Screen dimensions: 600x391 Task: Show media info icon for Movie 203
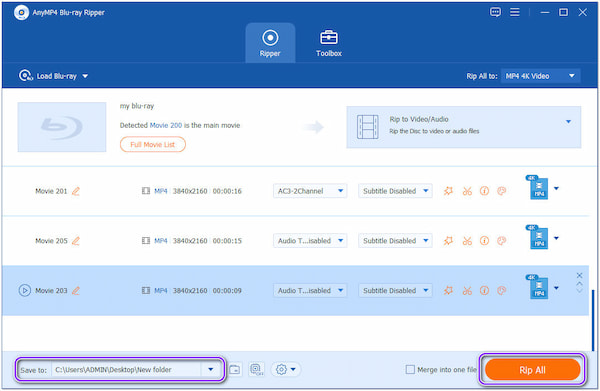pyautogui.click(x=484, y=290)
